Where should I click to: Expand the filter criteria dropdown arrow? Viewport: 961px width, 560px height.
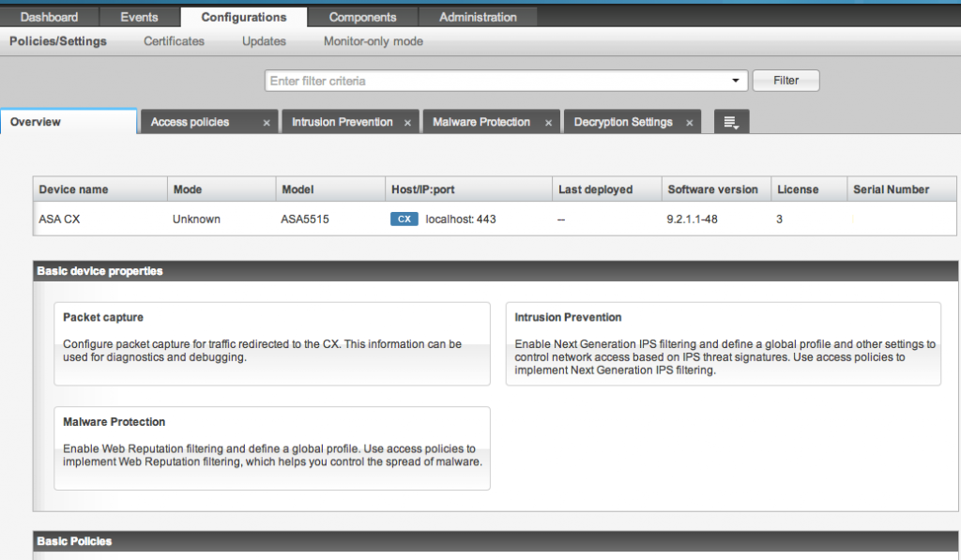736,82
